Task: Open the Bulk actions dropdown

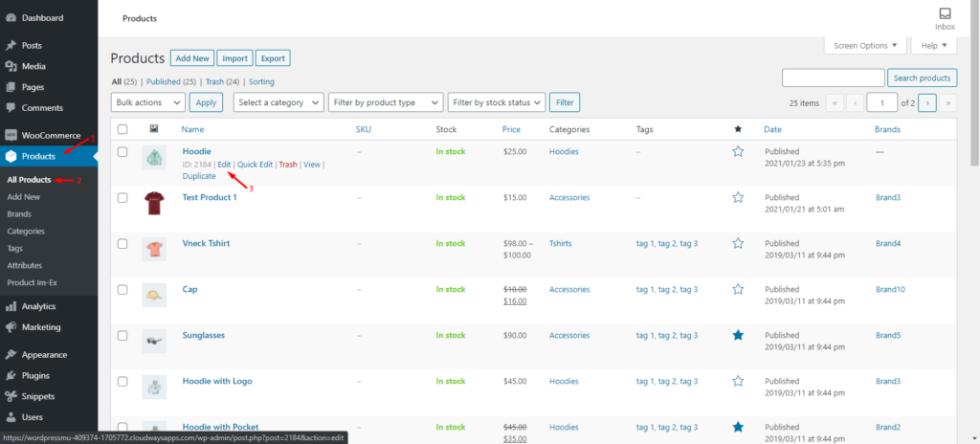Action: click(x=148, y=102)
